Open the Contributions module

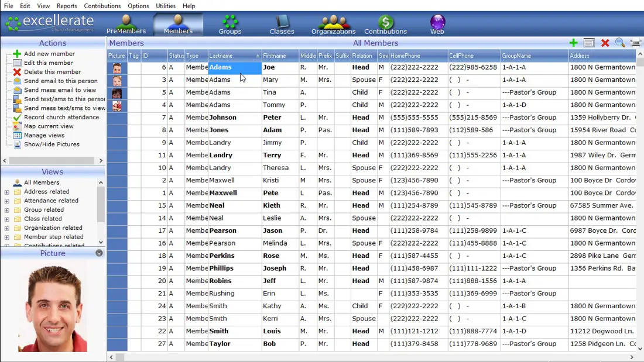[x=385, y=25]
